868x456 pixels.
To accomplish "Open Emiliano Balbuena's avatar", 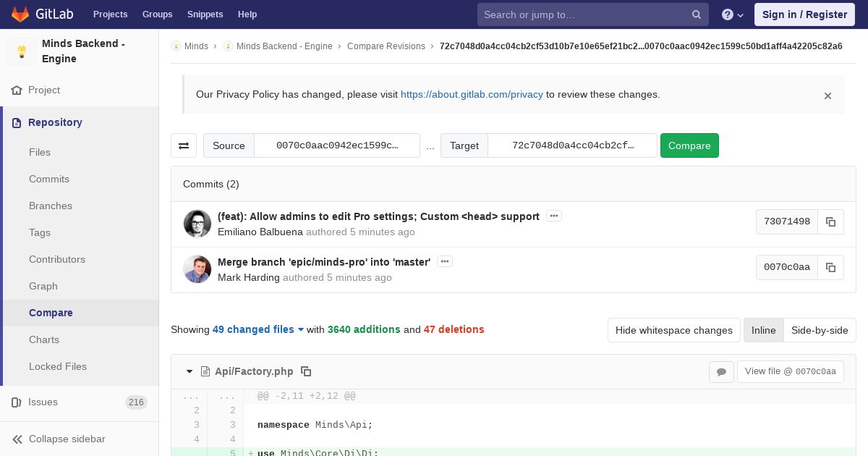I will pos(197,224).
